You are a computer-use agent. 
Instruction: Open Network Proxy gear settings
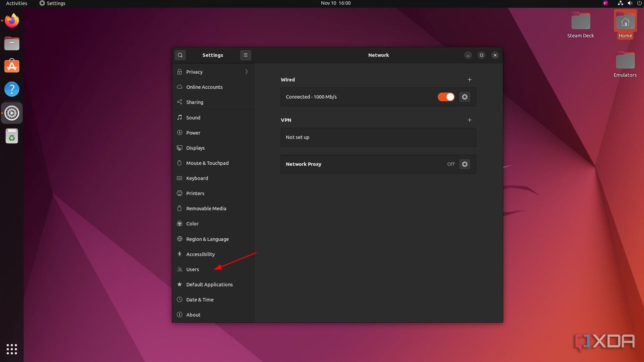point(464,164)
